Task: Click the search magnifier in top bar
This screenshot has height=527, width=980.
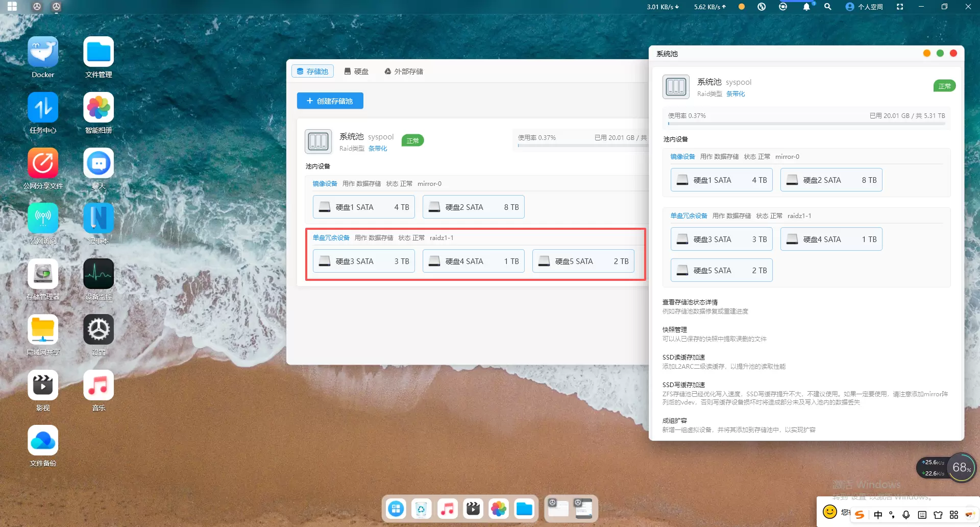Action: 828,7
